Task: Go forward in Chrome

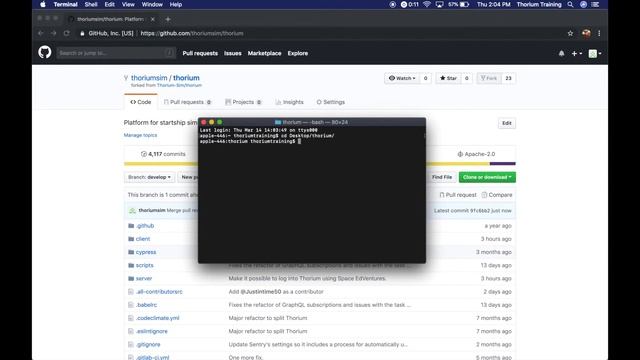Action: pyautogui.click(x=53, y=33)
